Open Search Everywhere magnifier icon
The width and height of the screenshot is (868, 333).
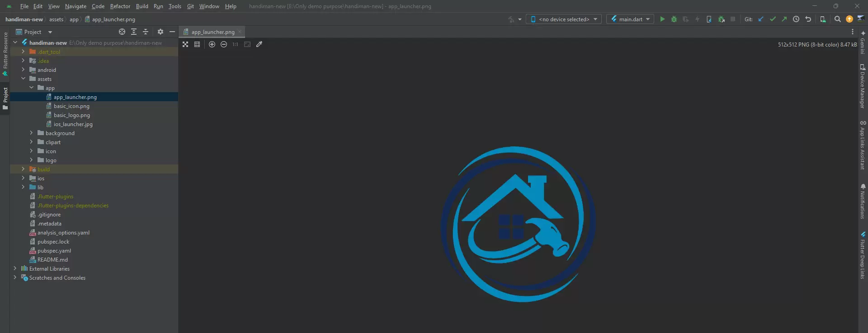coord(837,19)
